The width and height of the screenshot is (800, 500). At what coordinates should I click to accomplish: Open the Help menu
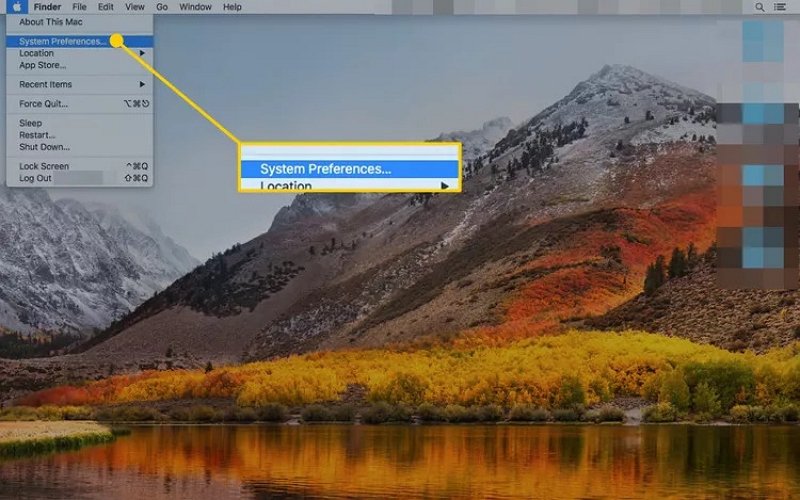[232, 7]
